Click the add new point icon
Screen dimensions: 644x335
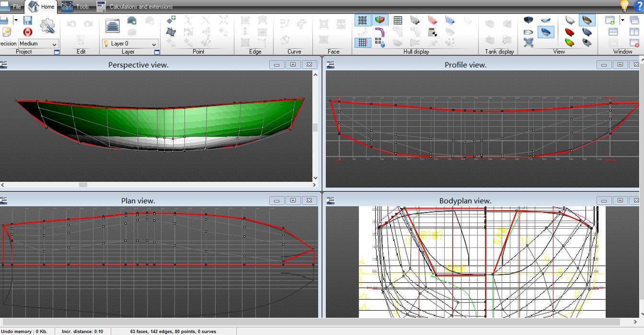171,20
